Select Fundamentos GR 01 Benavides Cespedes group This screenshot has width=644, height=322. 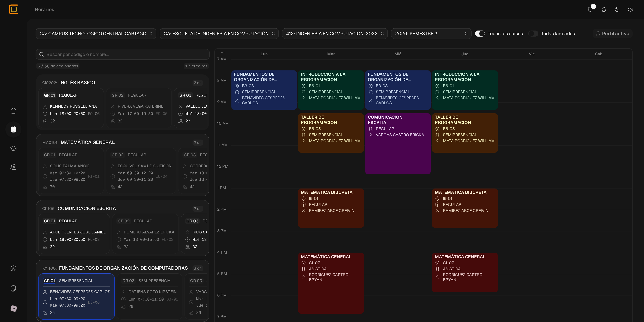(x=76, y=297)
